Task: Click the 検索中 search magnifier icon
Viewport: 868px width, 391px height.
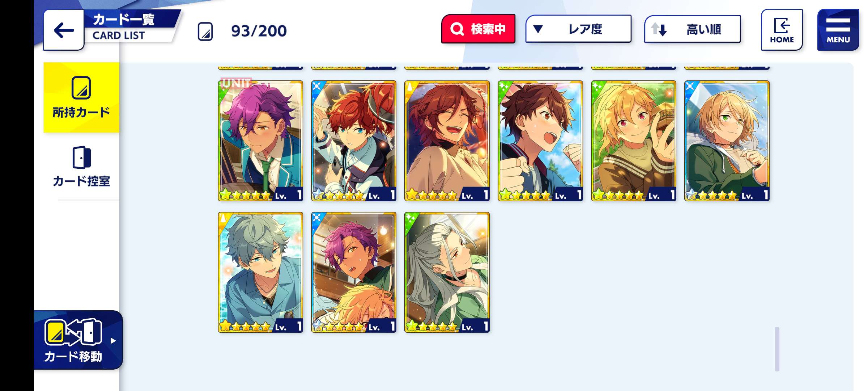Action: pyautogui.click(x=457, y=29)
